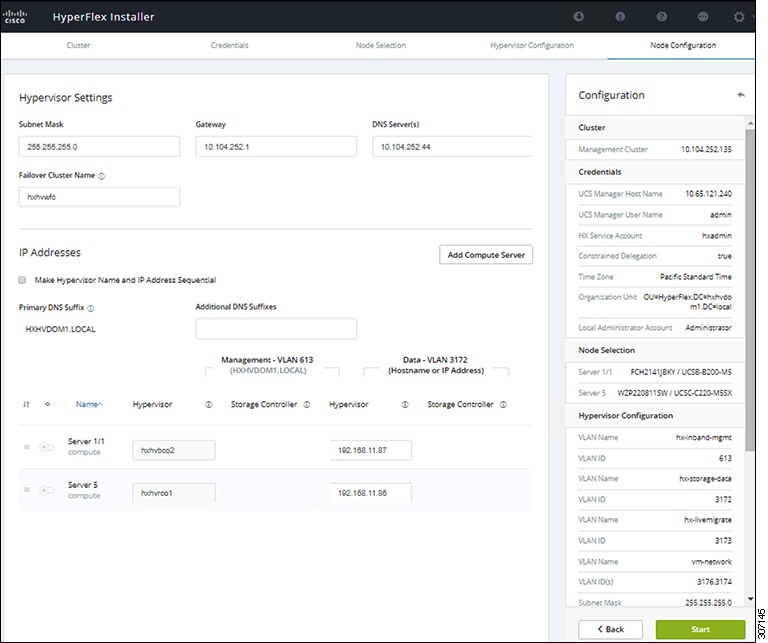Toggle locator switch for Server 1/1
The width and height of the screenshot is (768, 643).
[x=47, y=447]
